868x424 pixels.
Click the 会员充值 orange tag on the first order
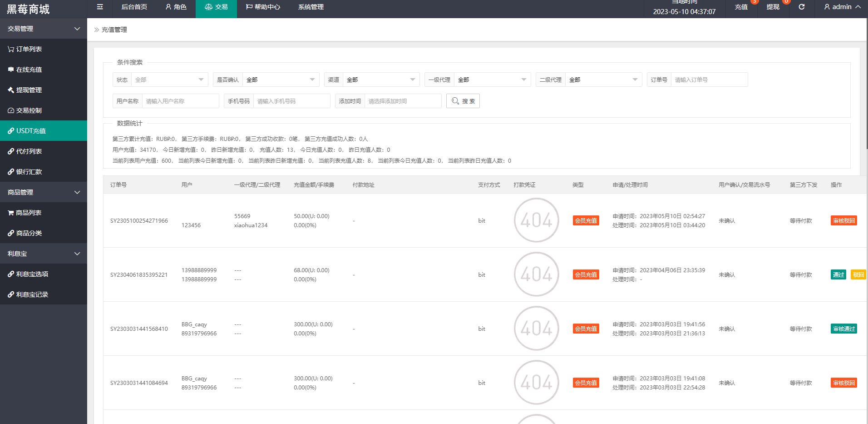[x=586, y=220]
